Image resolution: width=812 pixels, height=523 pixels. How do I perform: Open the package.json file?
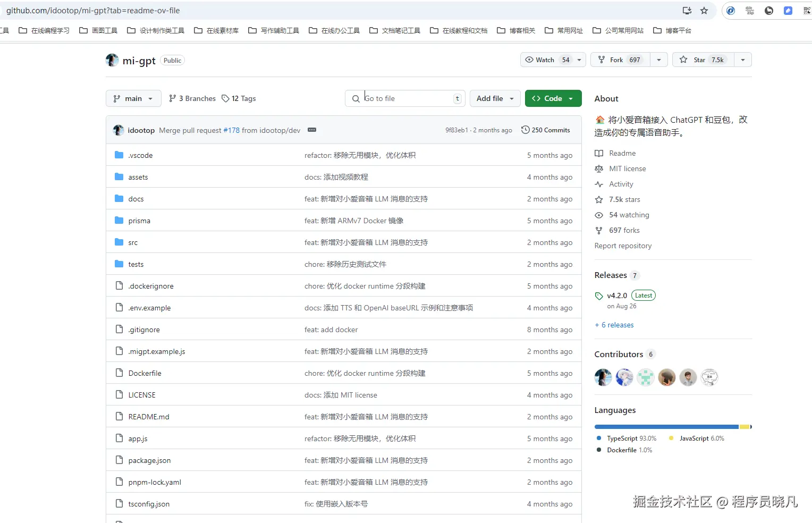pyautogui.click(x=149, y=460)
